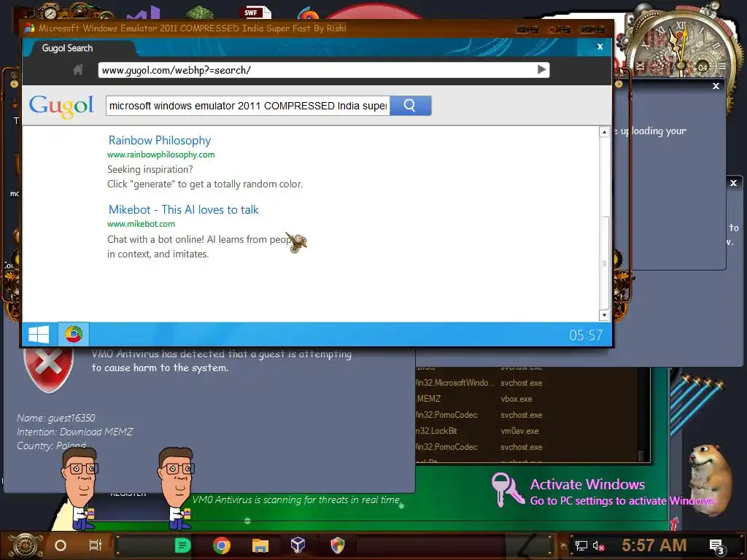Click the browser icon in the emulator taskbar

tap(74, 334)
